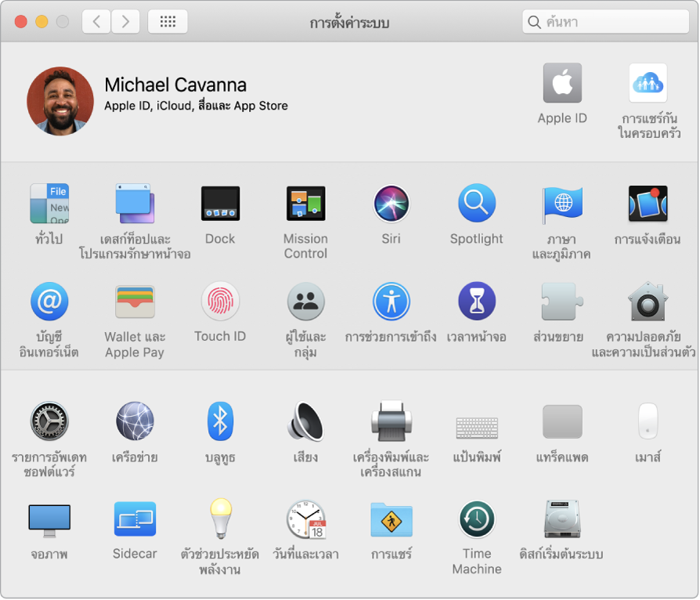Image resolution: width=700 pixels, height=600 pixels.
Task: Open Notifications (การแจ้งเตือน) preferences
Action: [648, 204]
